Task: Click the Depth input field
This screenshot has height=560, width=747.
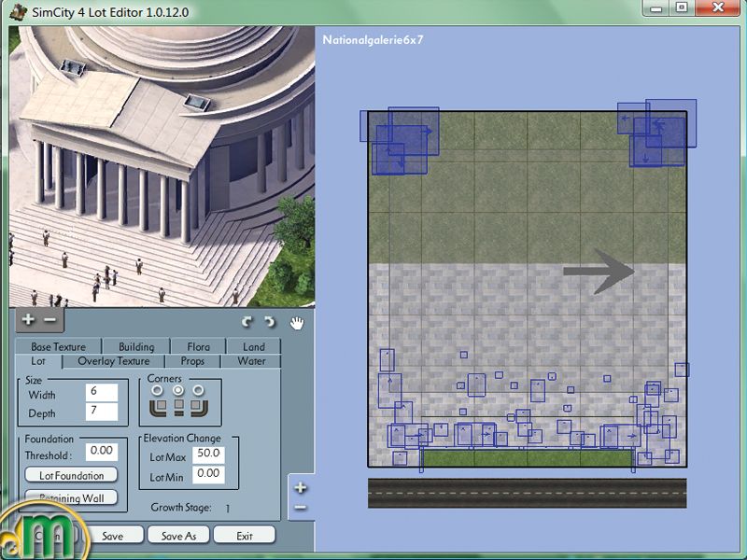Action: 102,412
